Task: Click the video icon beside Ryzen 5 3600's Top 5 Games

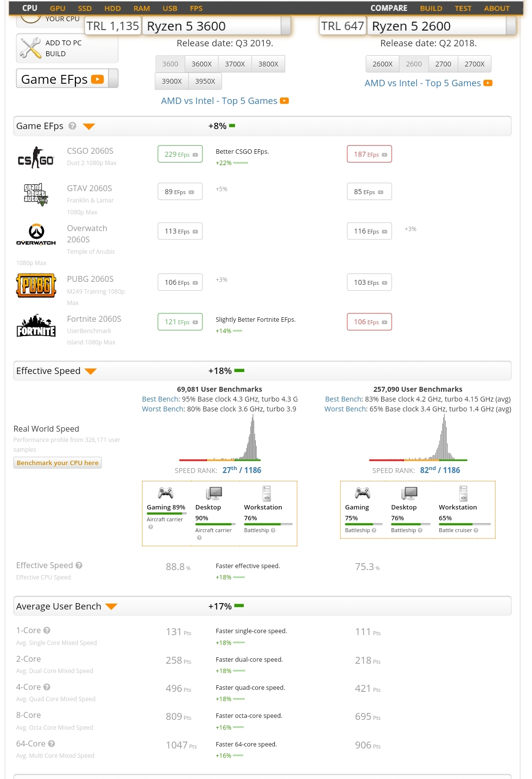Action: pyautogui.click(x=284, y=101)
